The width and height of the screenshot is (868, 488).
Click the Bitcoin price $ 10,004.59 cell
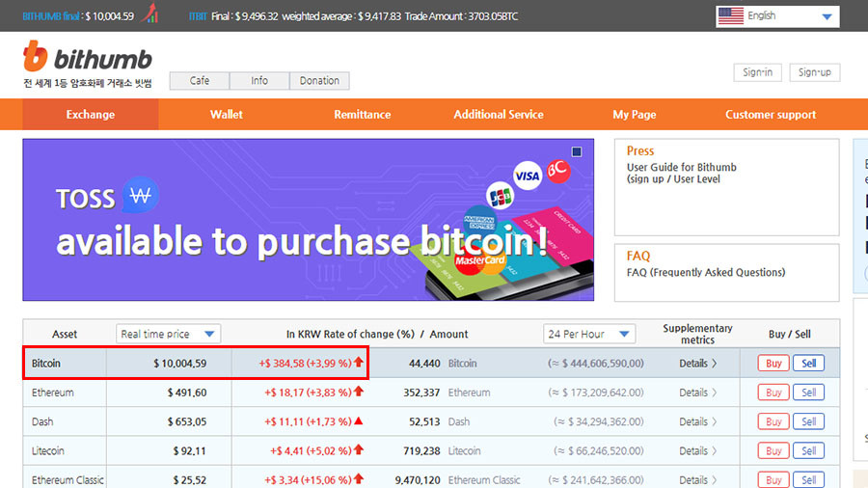pyautogui.click(x=169, y=364)
